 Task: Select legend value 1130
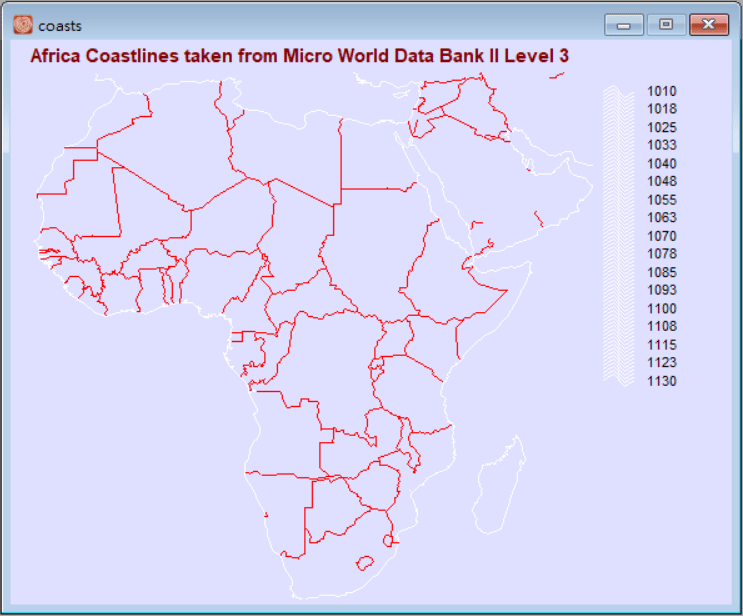click(662, 381)
